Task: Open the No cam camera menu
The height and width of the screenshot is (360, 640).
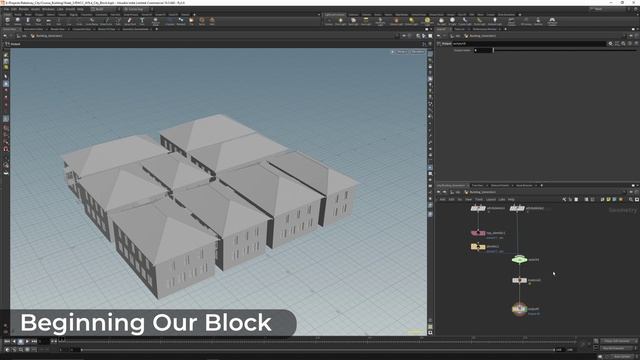Action: click(418, 52)
